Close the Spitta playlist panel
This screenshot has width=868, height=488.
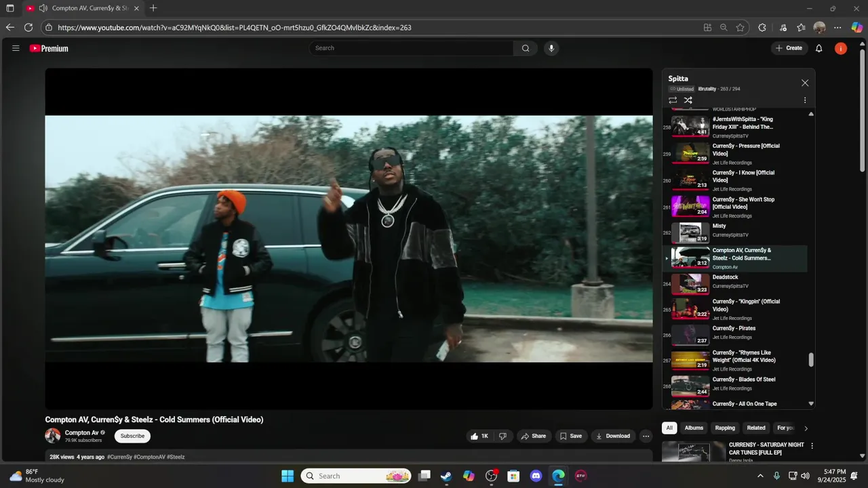point(805,83)
